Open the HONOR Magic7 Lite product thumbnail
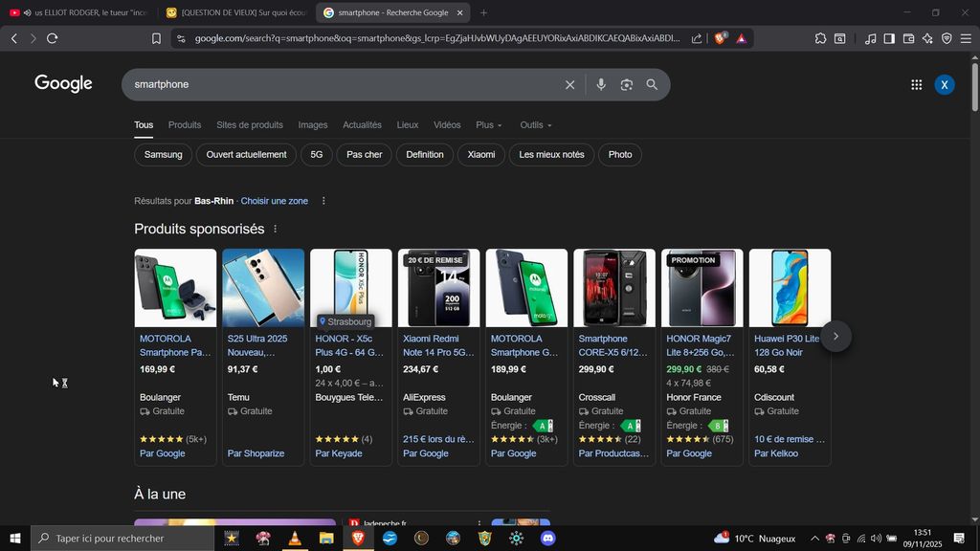Viewport: 980px width, 551px height. point(702,288)
